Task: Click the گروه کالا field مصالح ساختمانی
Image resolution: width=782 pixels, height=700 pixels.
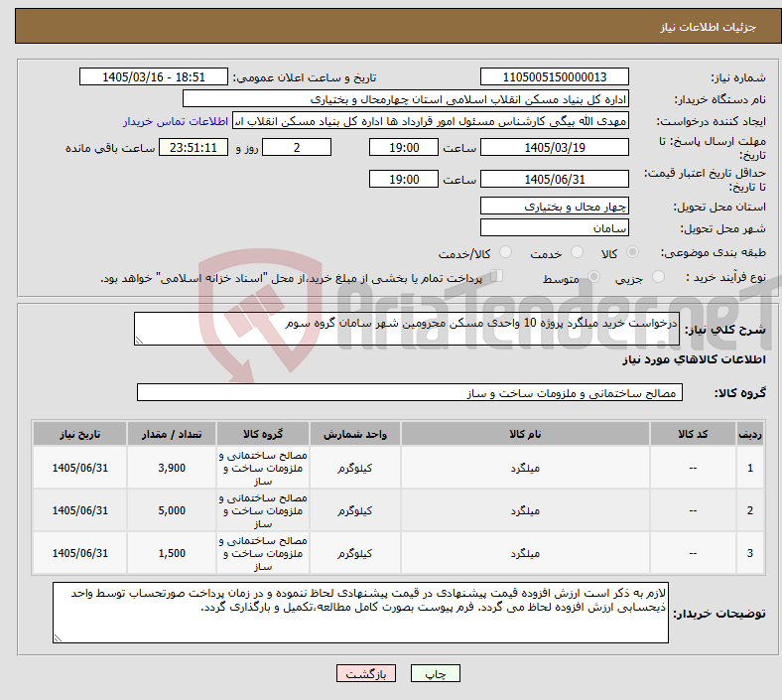Action: point(410,392)
